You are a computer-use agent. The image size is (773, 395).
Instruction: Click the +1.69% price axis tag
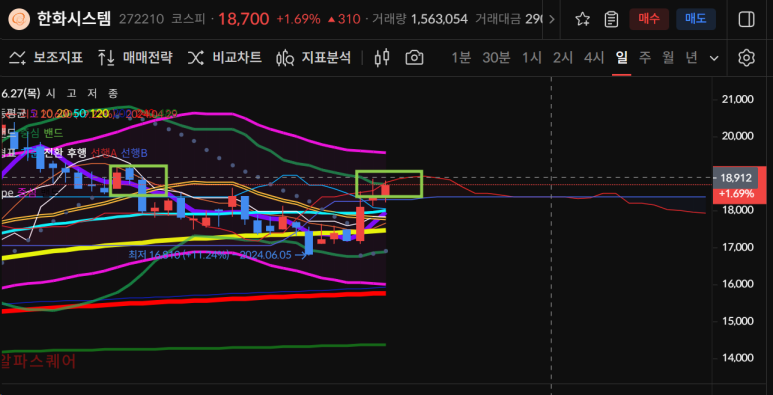coord(737,194)
